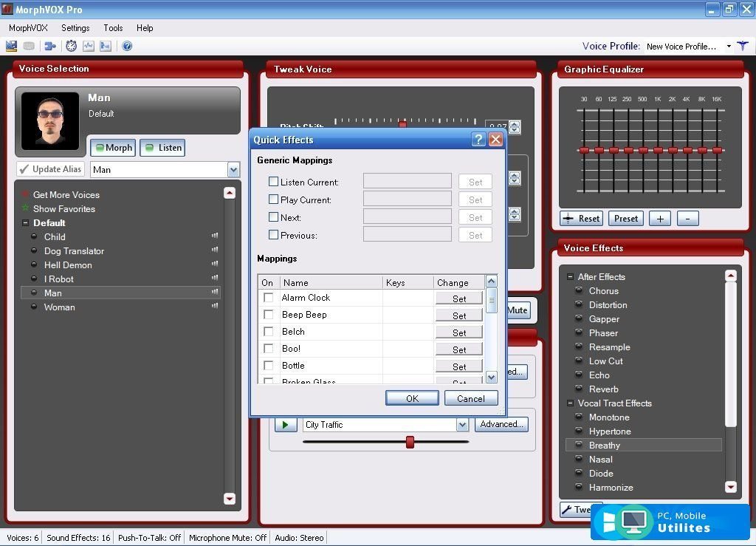Open the Settings menu
Screen dimensions: 756x546
click(x=75, y=28)
